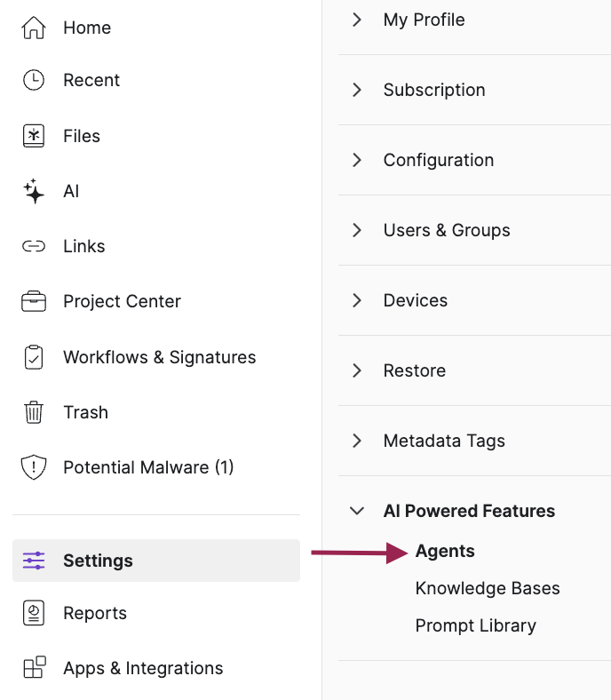This screenshot has width=611, height=700.
Task: Click the Trash bin icon
Action: tap(34, 412)
